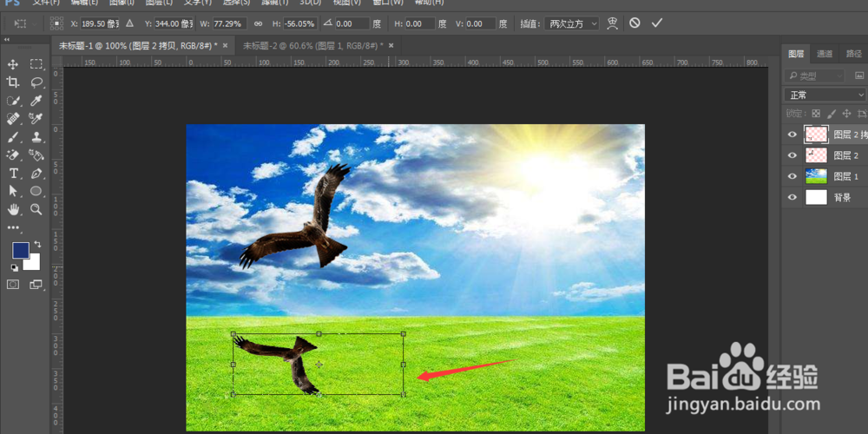Image resolution: width=868 pixels, height=434 pixels.
Task: Select the Lasso tool
Action: point(36,82)
